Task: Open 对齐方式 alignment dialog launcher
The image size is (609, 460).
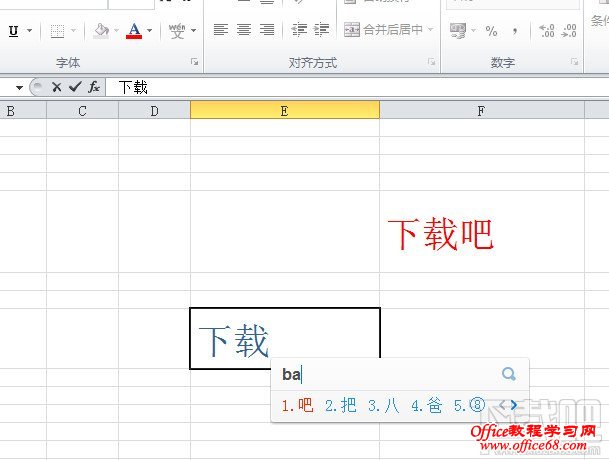Action: tap(432, 62)
